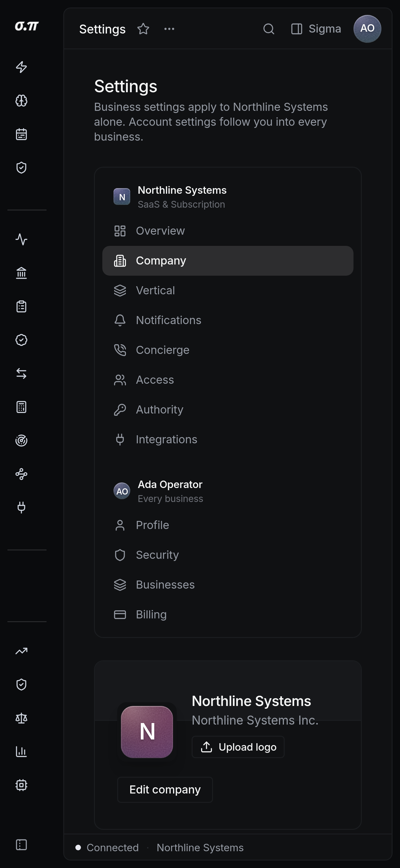Click Northline Systems in the status bar
This screenshot has width=400, height=868.
point(200,848)
